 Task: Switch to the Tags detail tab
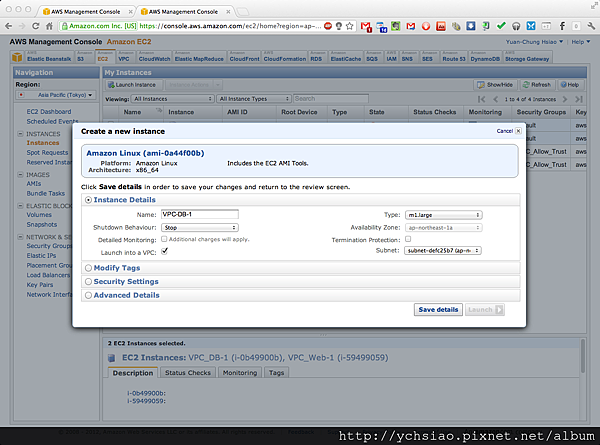click(x=276, y=373)
